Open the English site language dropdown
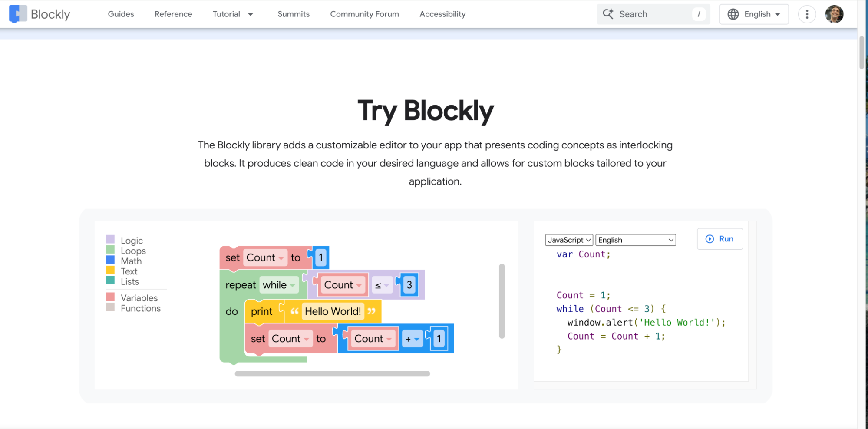 coord(754,14)
